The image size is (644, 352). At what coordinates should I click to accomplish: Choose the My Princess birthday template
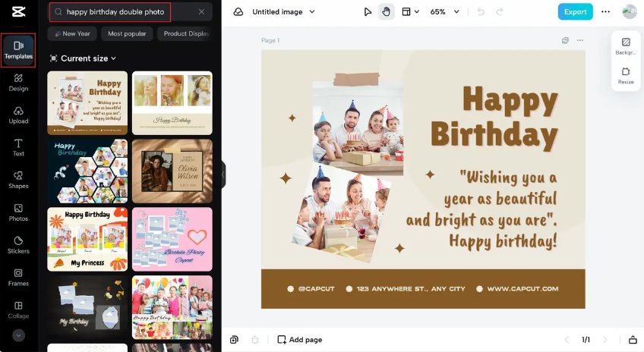pos(87,239)
